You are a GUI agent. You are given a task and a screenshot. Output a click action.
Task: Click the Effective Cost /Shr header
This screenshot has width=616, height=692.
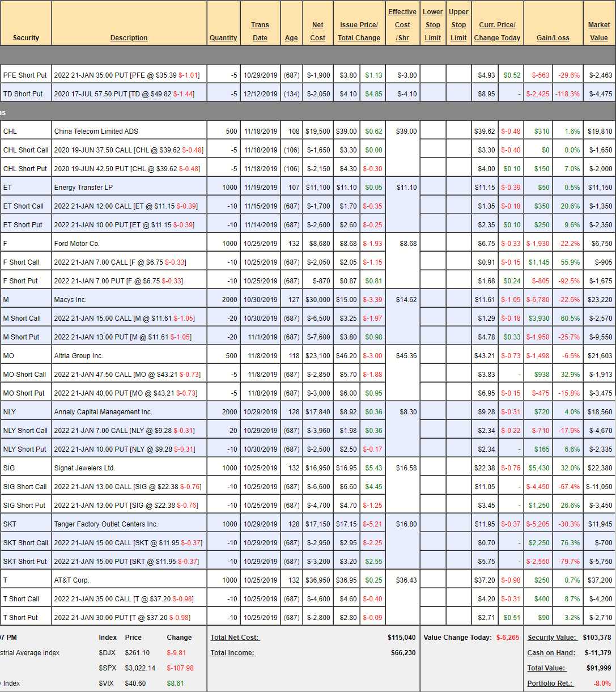coord(402,25)
